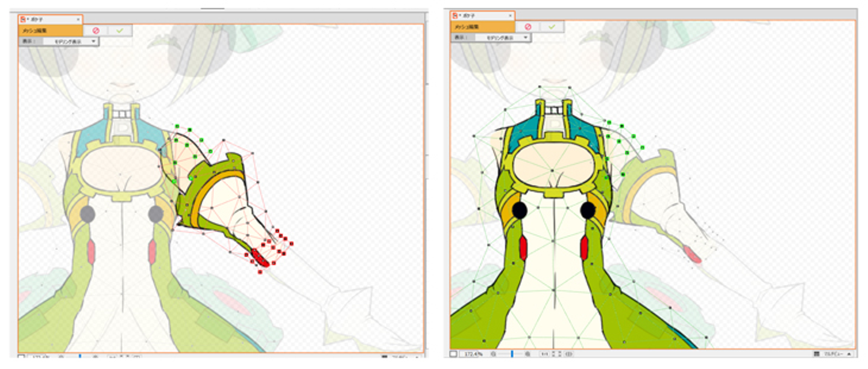868x369 pixels.
Task: Select the black circle on right chest, right window
Action: pos(588,210)
